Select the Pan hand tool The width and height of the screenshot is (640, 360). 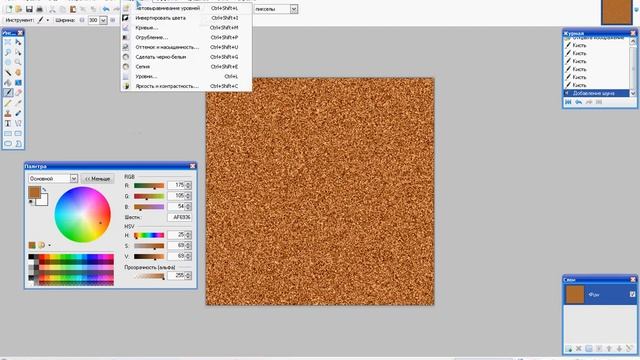[x=18, y=73]
